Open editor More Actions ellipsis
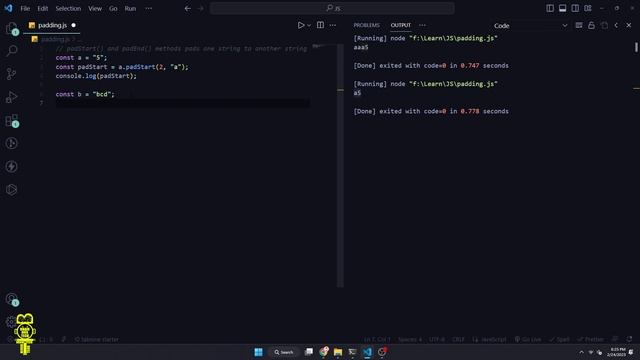The image size is (640, 360). pyautogui.click(x=333, y=25)
